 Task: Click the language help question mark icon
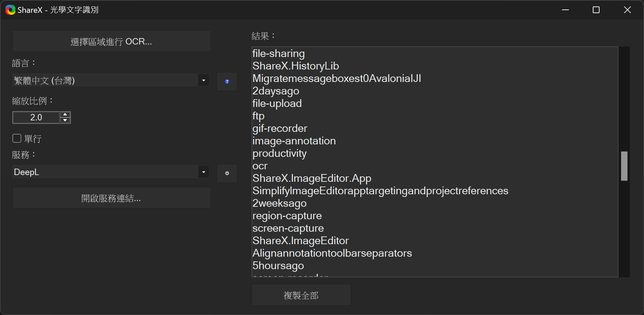point(227,82)
